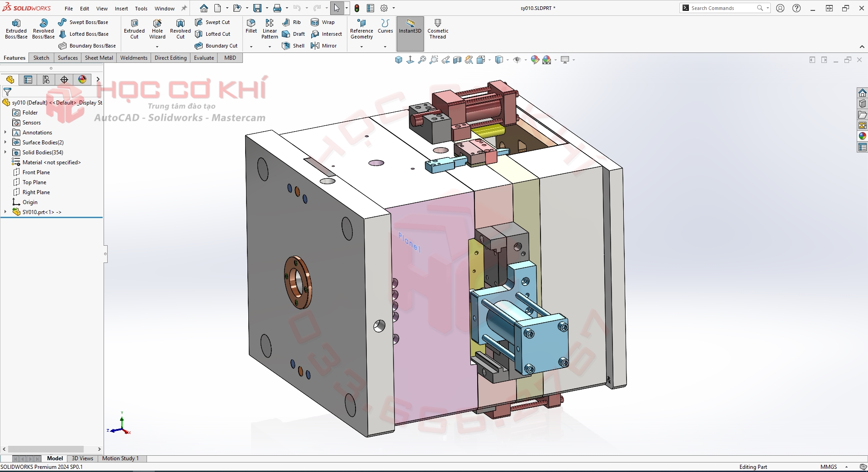Expand the Solid Bodies(354) node

[x=5, y=153]
